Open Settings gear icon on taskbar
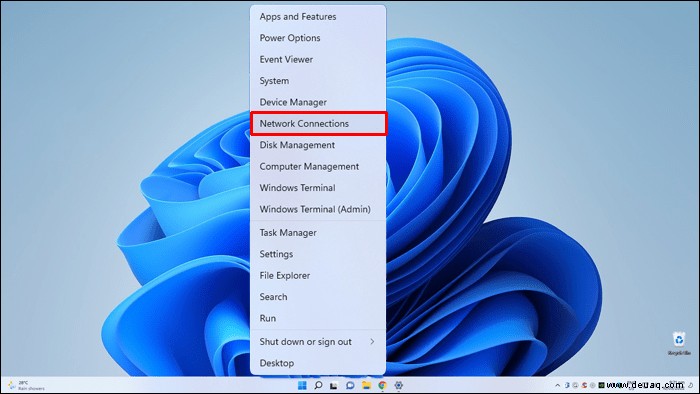 (398, 385)
